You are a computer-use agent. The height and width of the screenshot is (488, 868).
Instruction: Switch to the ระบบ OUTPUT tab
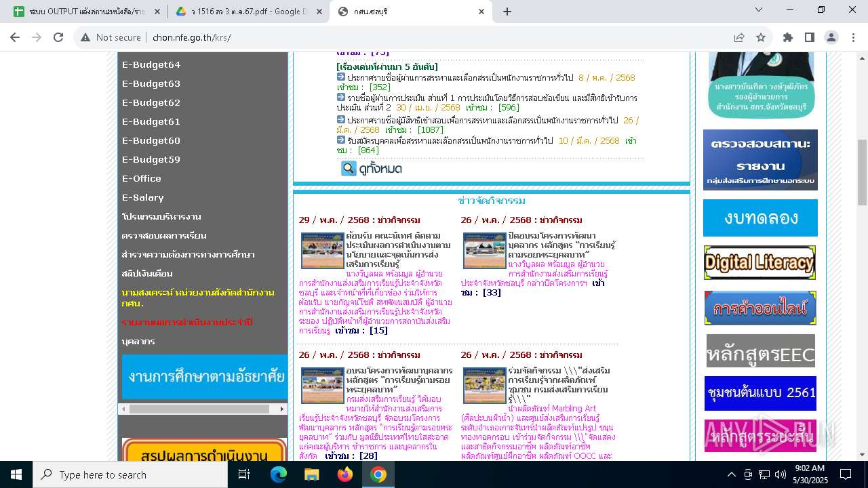(x=87, y=12)
